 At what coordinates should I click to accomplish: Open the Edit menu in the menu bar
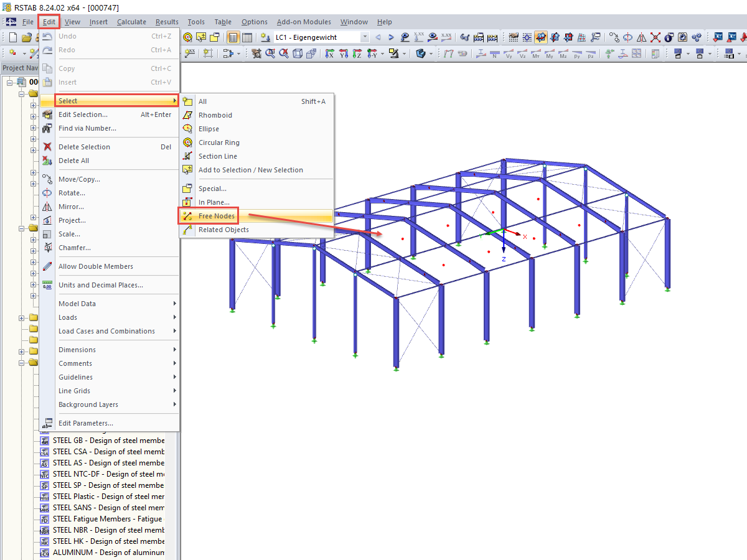(49, 22)
